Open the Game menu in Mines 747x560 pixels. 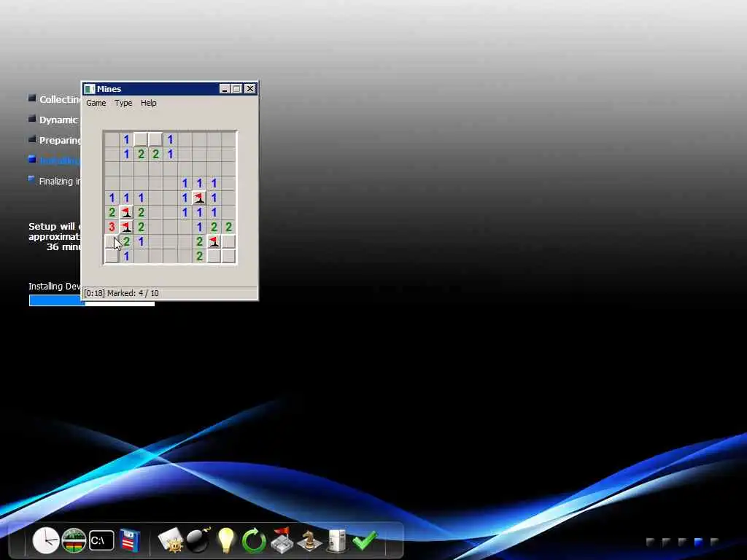click(x=96, y=103)
